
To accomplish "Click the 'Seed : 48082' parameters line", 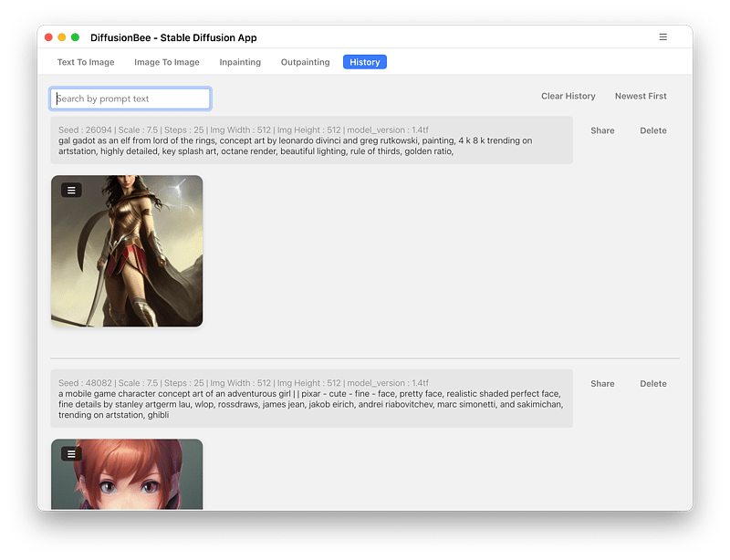I will click(243, 383).
